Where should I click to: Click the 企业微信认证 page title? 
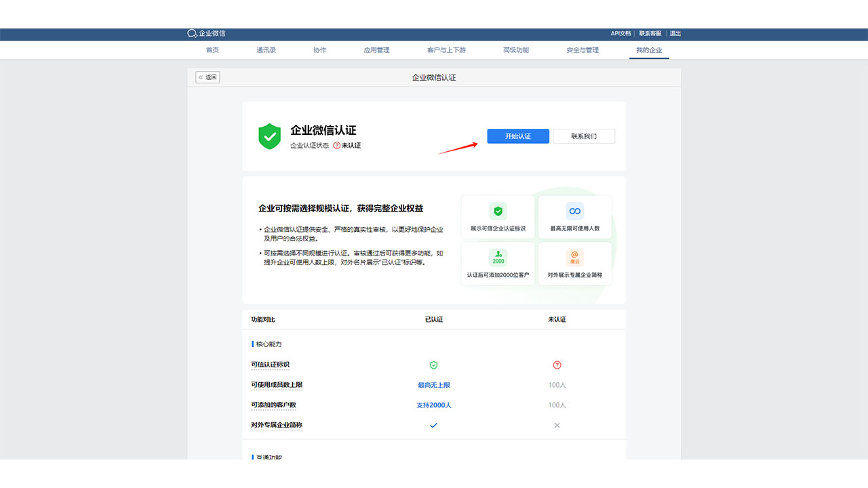[x=434, y=77]
